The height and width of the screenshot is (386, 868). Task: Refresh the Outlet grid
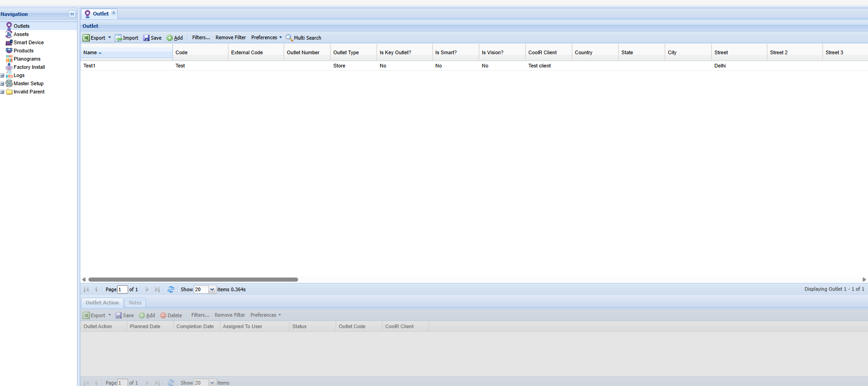point(171,289)
